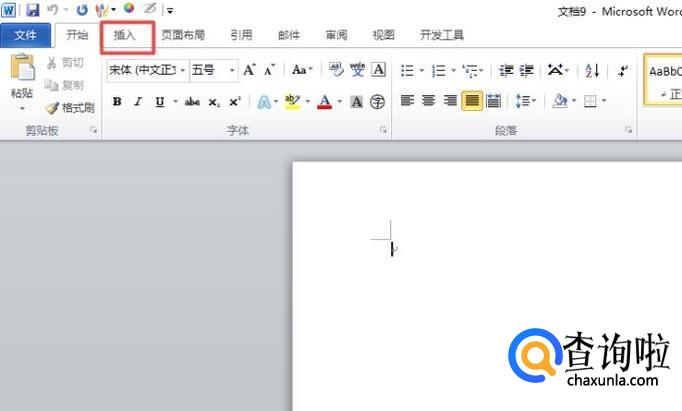Click the Increase Indent icon
This screenshot has width=682, height=411.
click(527, 70)
